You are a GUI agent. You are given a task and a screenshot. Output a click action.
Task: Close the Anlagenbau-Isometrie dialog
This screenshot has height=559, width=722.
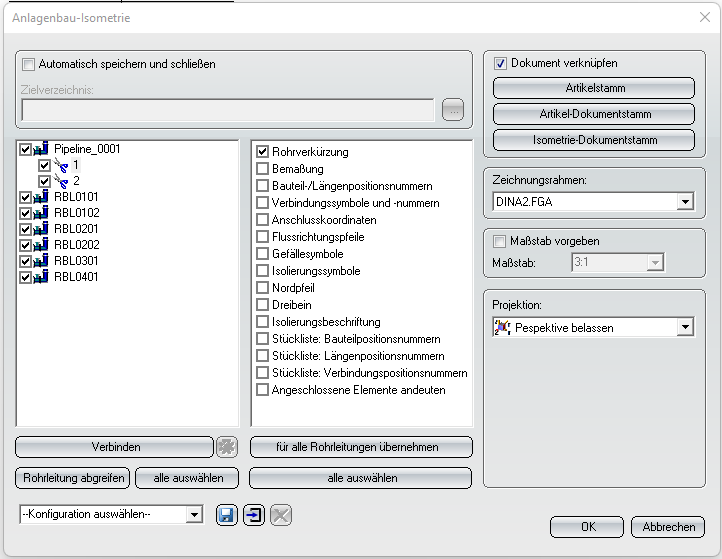click(705, 17)
